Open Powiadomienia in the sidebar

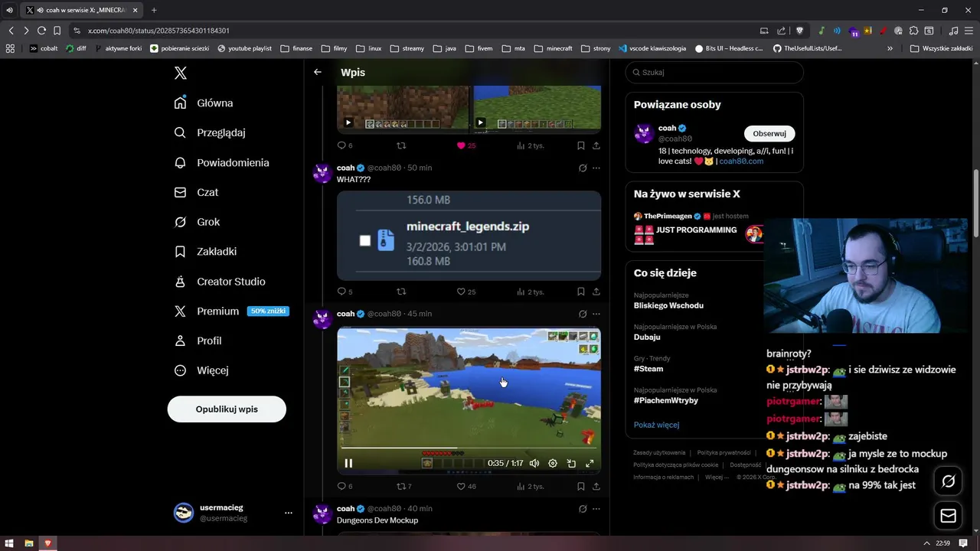point(222,162)
